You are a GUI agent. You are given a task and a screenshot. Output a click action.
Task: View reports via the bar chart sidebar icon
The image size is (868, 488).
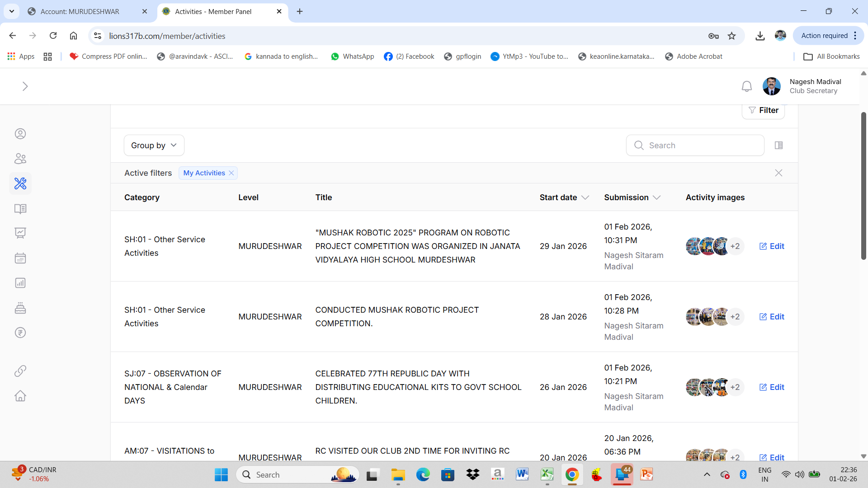[20, 283]
